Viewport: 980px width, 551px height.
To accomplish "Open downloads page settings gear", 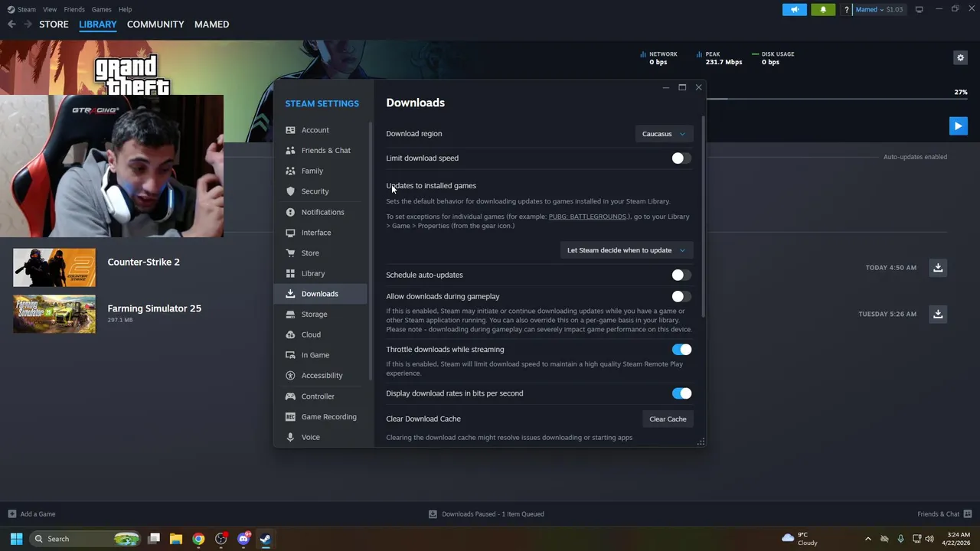I will [960, 57].
